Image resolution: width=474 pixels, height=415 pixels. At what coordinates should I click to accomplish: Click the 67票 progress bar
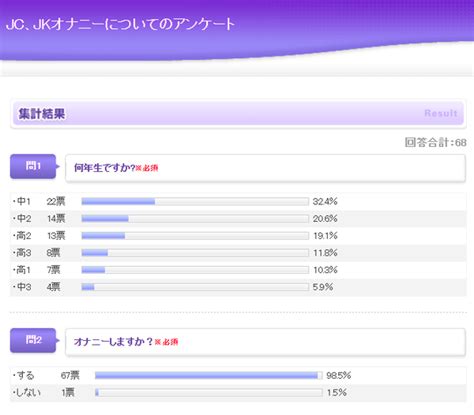[209, 376]
